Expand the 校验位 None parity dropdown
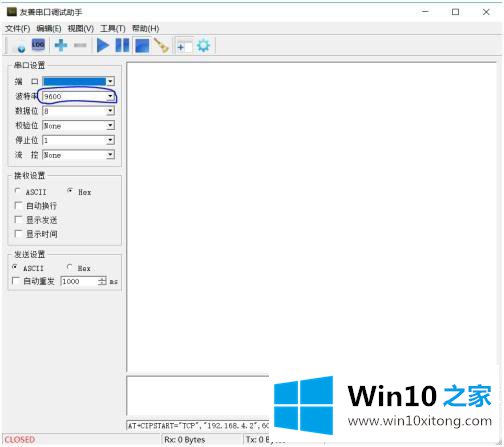The image size is (504, 447). click(x=110, y=126)
